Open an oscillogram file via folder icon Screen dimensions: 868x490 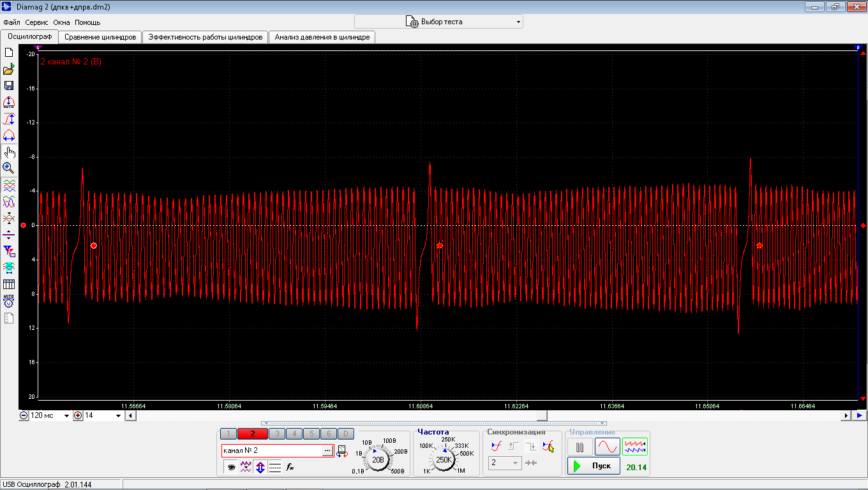9,70
